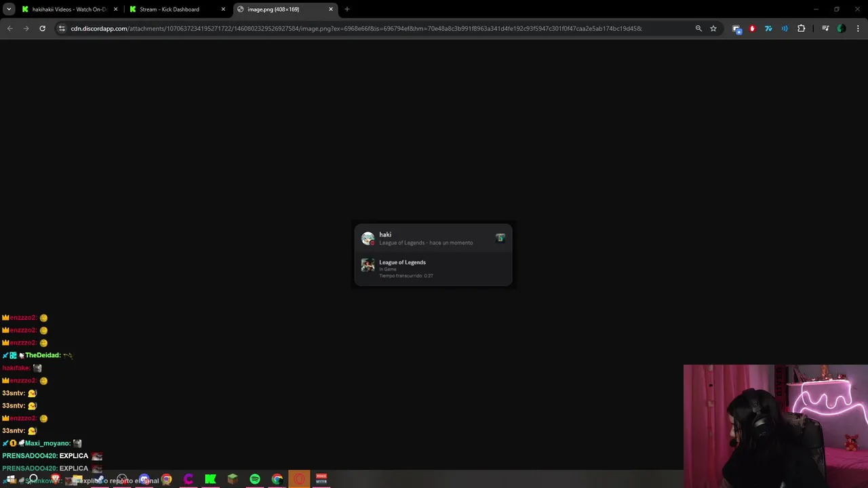This screenshot has height=488, width=868.
Task: Go forward to the next page
Action: click(x=26, y=28)
